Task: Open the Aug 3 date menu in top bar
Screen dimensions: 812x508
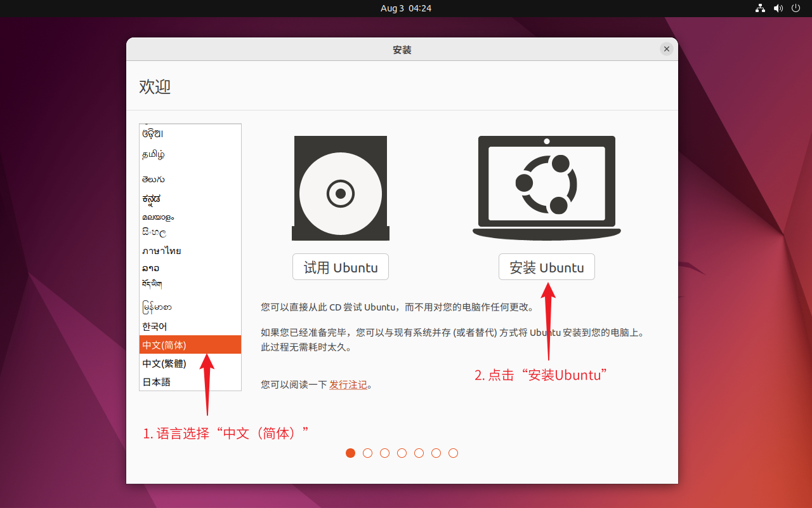Action: coord(405,8)
